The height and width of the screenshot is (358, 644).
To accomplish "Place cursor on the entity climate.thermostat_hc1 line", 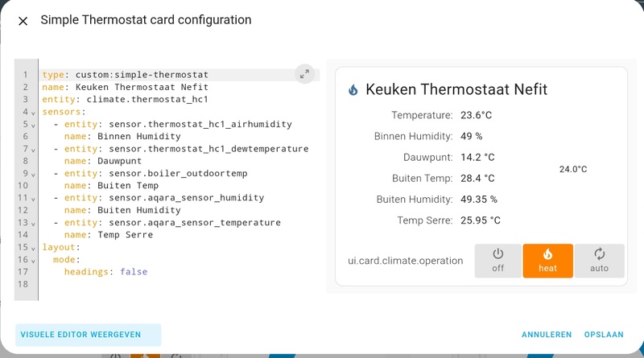I will pyautogui.click(x=125, y=100).
